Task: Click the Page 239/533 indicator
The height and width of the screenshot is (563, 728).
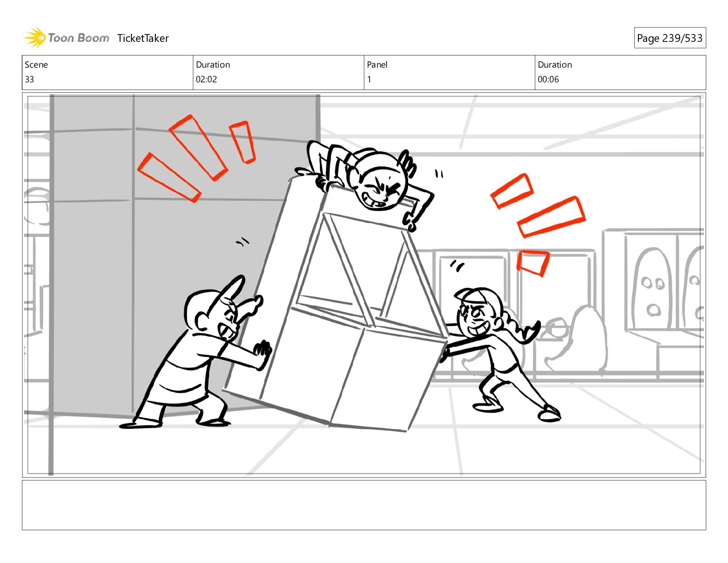Action: tap(670, 38)
